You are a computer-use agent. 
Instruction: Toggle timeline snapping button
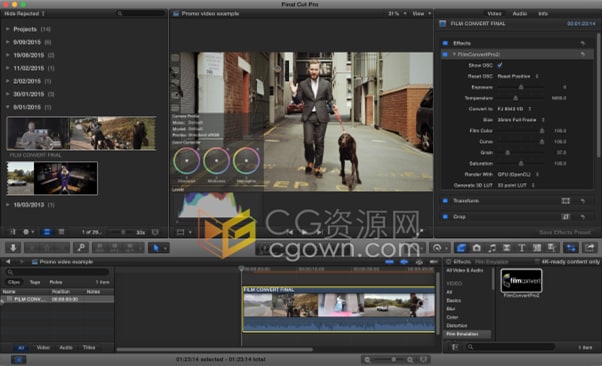tap(434, 262)
